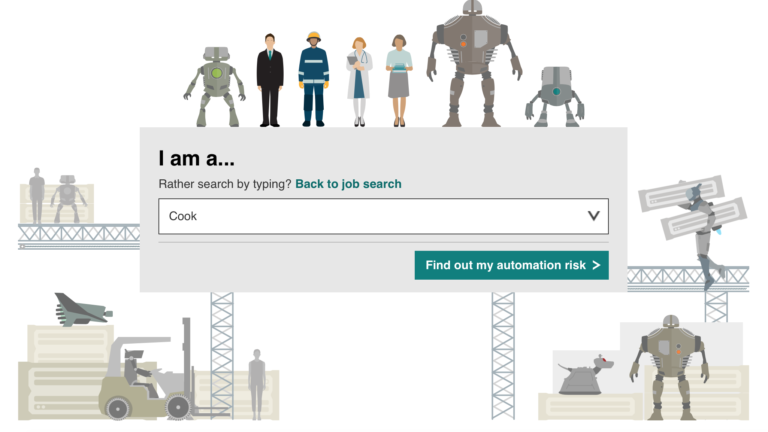Screen dimensions: 768x432
Task: Click the I am a... heading
Action: 196,158
